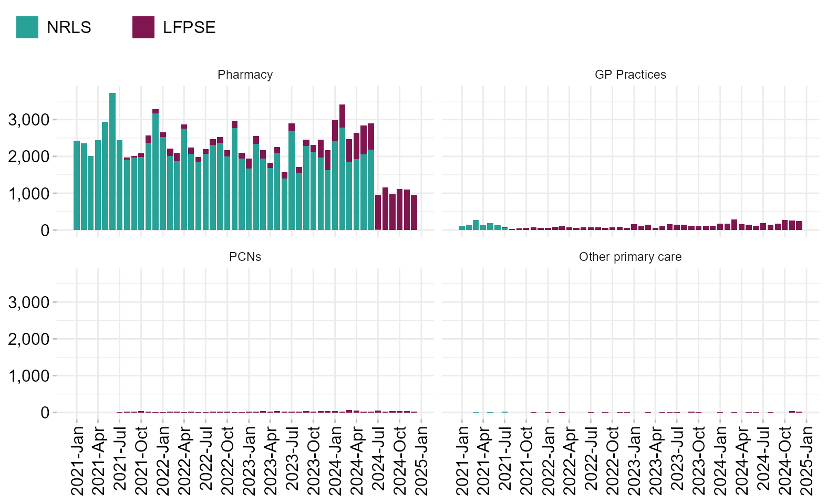827x504 pixels.
Task: Click the GP Practices panel title
Action: click(x=630, y=75)
